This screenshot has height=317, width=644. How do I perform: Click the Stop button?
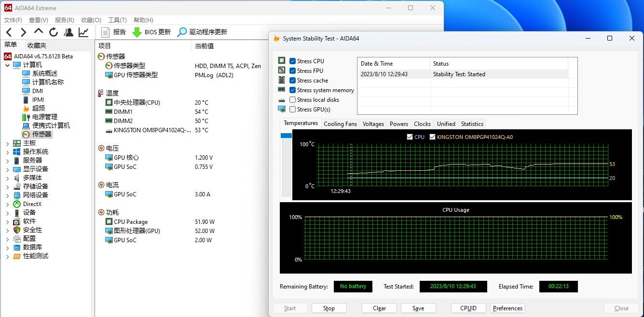(x=329, y=308)
